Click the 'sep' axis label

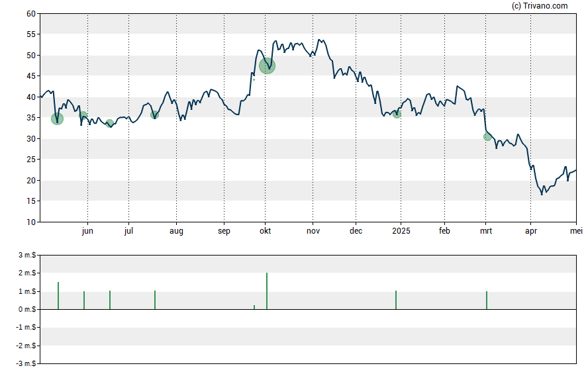tap(224, 231)
